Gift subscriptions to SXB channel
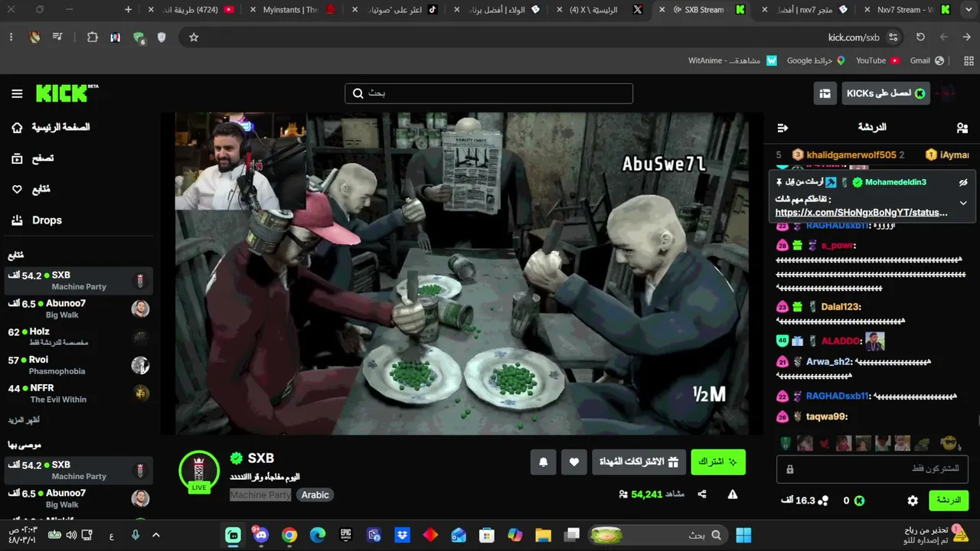 [x=639, y=461]
